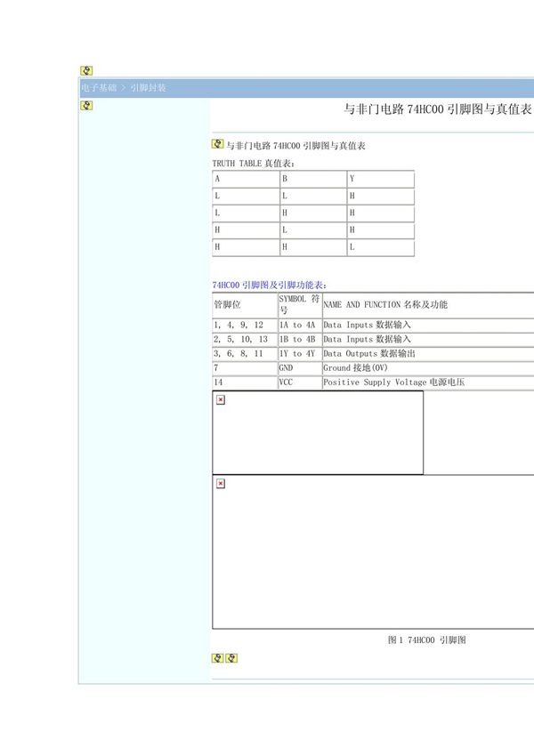Select the Ground 接地(0V) cell
This screenshot has width=534, height=756.
pos(428,368)
